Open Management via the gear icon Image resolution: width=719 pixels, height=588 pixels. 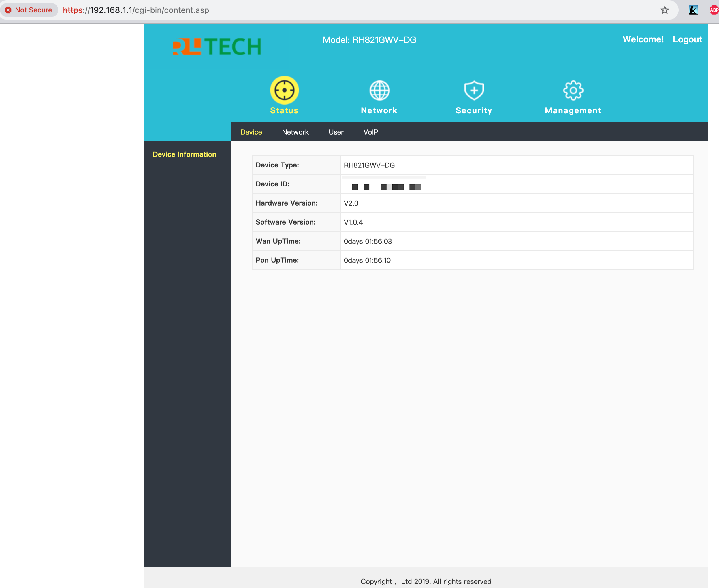573,90
